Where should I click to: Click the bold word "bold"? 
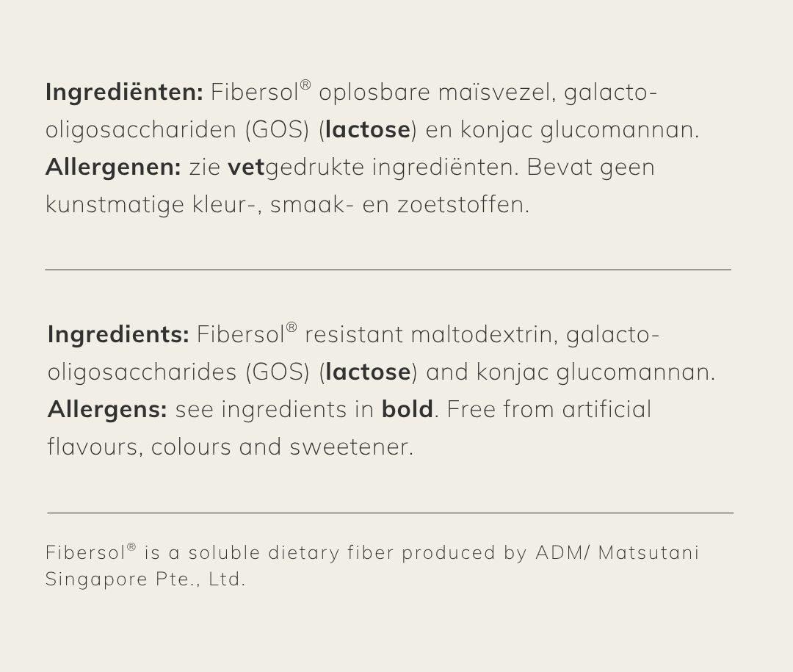pos(407,409)
